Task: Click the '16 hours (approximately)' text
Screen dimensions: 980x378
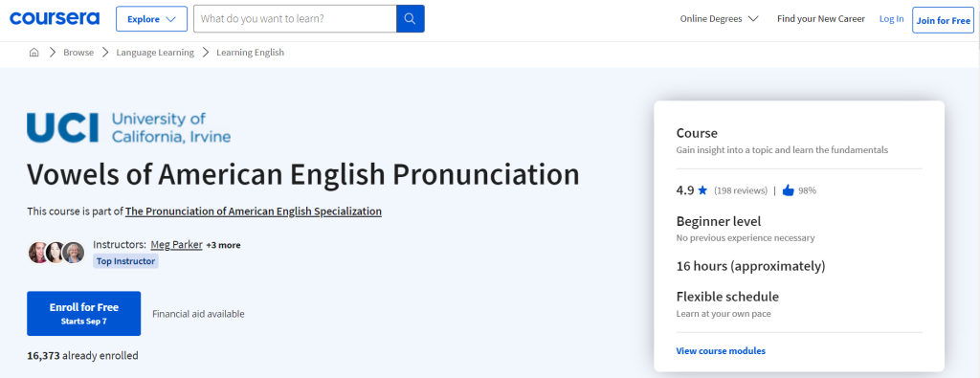Action: point(750,266)
